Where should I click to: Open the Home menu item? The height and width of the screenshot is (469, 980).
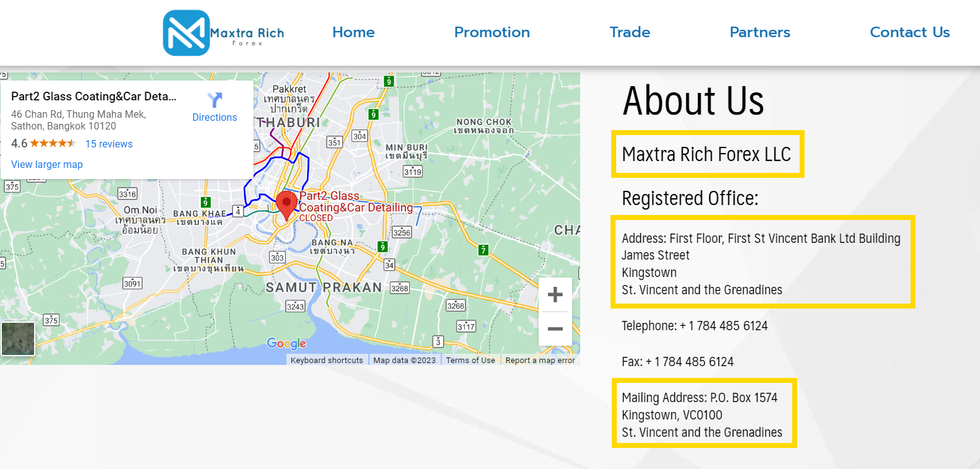point(353,32)
